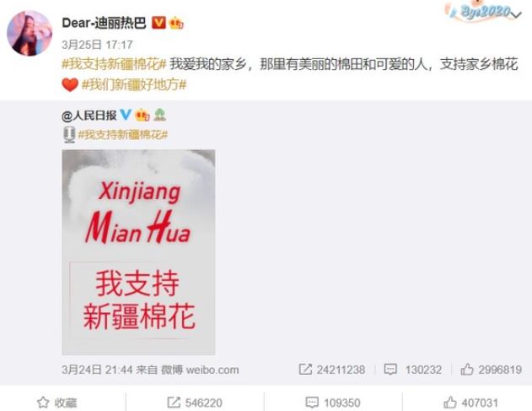Like the original post with 2996819 likes
The image size is (532, 411).
pyautogui.click(x=491, y=370)
